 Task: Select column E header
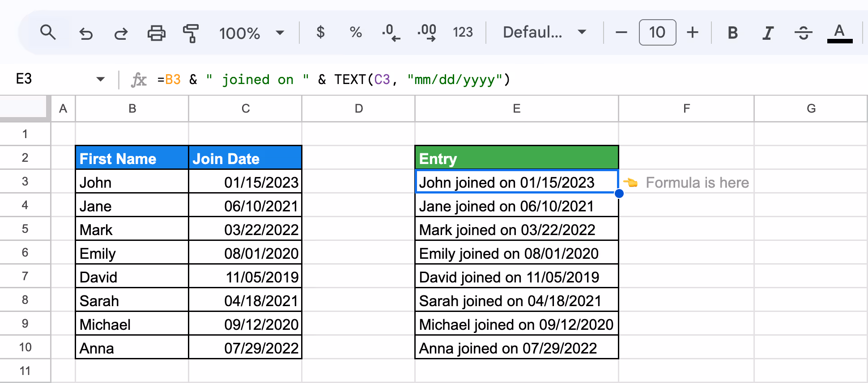point(517,109)
